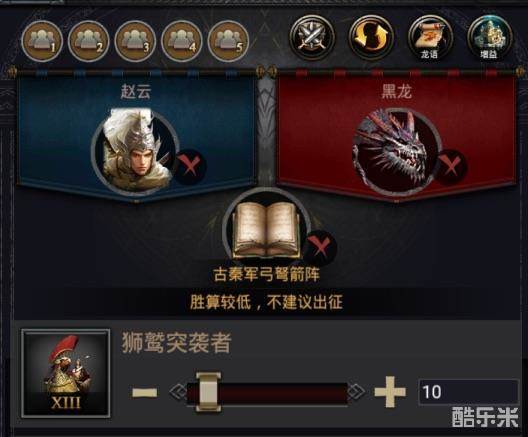
Task: Click the 赵云 hero portrait
Action: pos(135,150)
